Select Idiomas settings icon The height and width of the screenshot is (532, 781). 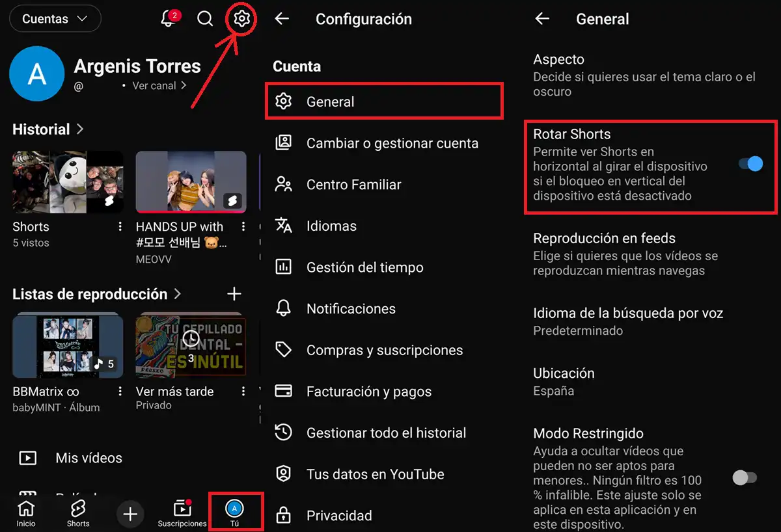[x=284, y=226]
